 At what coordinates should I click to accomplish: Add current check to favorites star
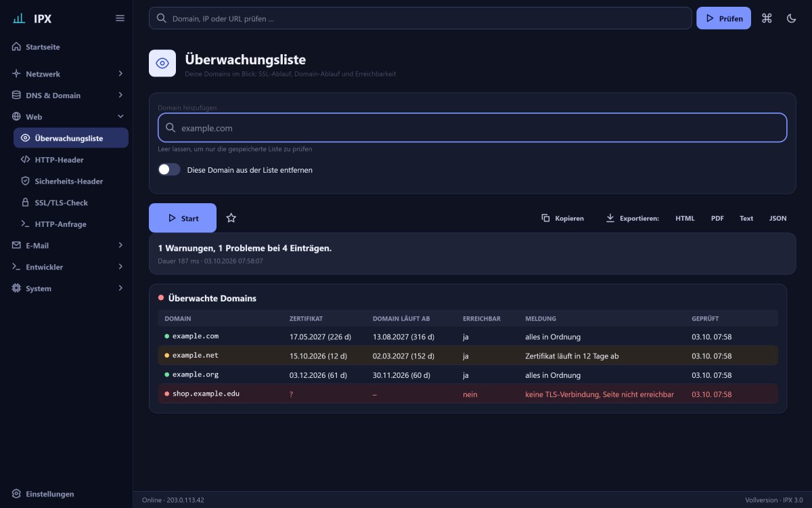click(231, 218)
